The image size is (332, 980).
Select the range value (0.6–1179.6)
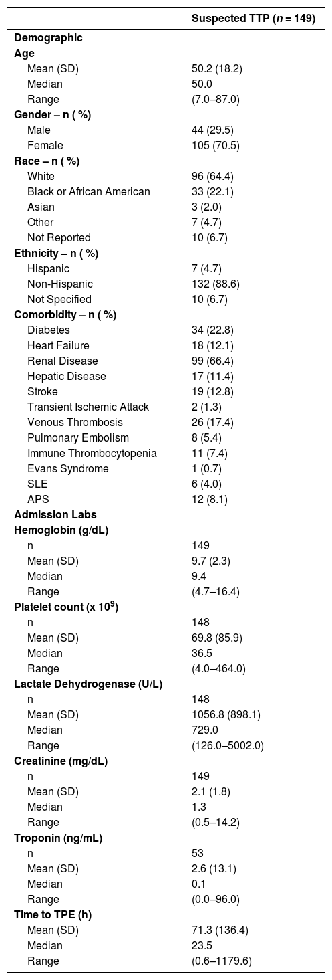click(222, 961)
